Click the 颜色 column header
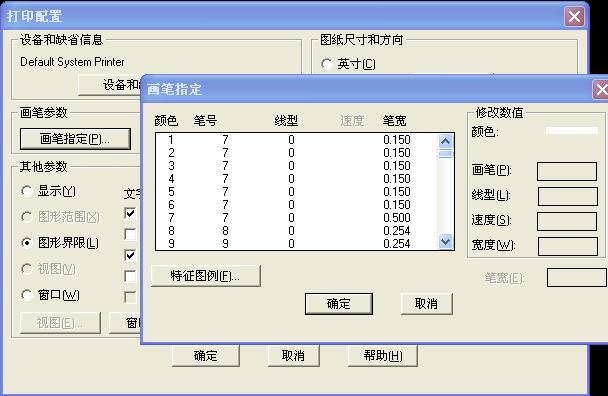Viewport: 608px width, 396px height. (x=166, y=121)
